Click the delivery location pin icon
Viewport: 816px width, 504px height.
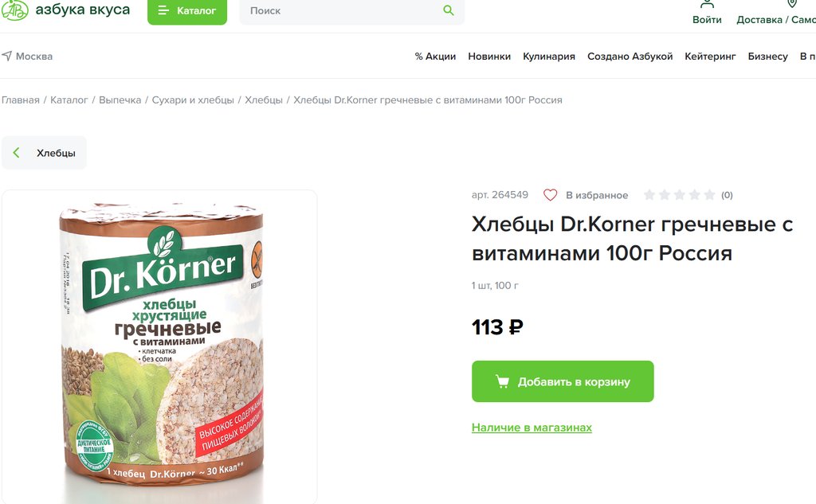[x=792, y=4]
